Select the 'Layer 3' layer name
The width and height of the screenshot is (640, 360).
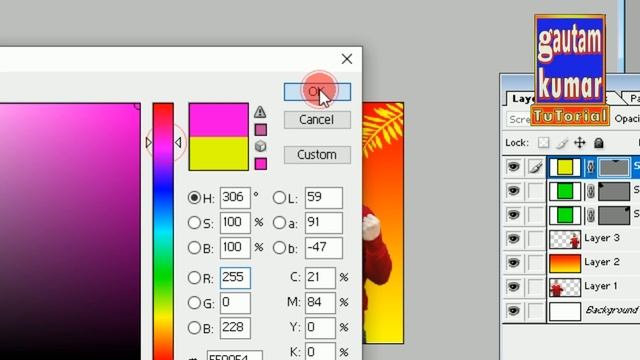pos(602,238)
